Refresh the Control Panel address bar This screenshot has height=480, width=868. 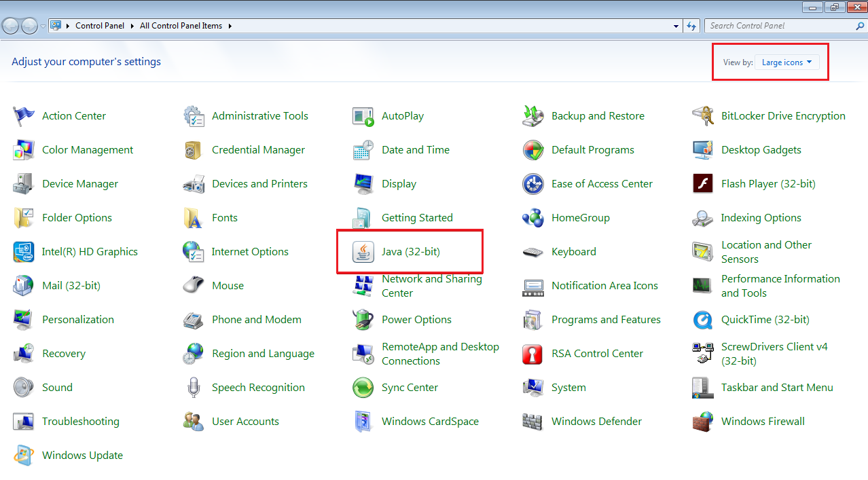pos(691,26)
